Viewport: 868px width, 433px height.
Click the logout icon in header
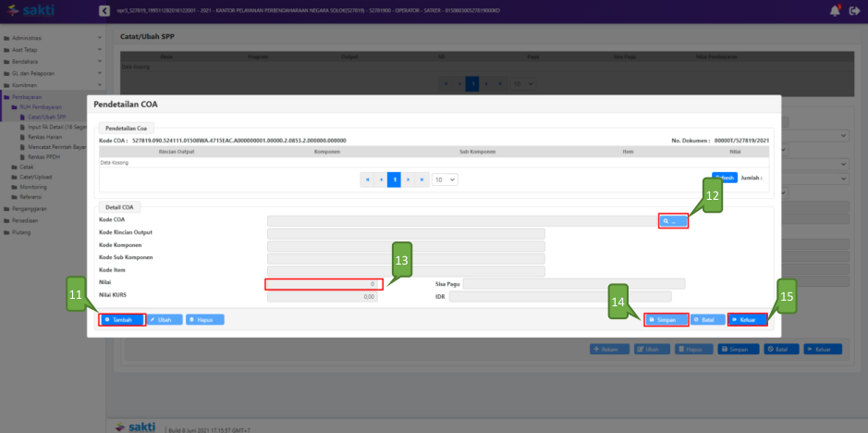[x=854, y=10]
